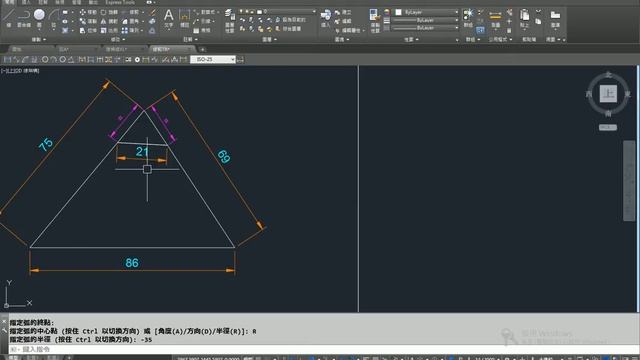Click 東 east on ViewCube compass
This screenshot has height=360, width=640.
(627, 94)
